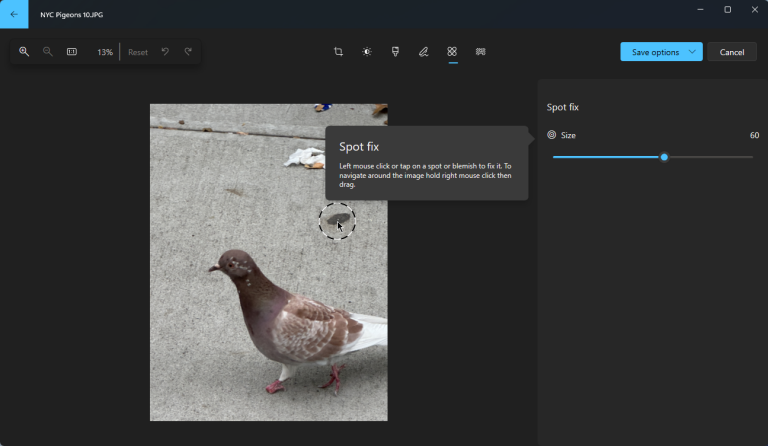Click the 13% zoom level indicator
This screenshot has height=446, width=768.
[x=105, y=52]
